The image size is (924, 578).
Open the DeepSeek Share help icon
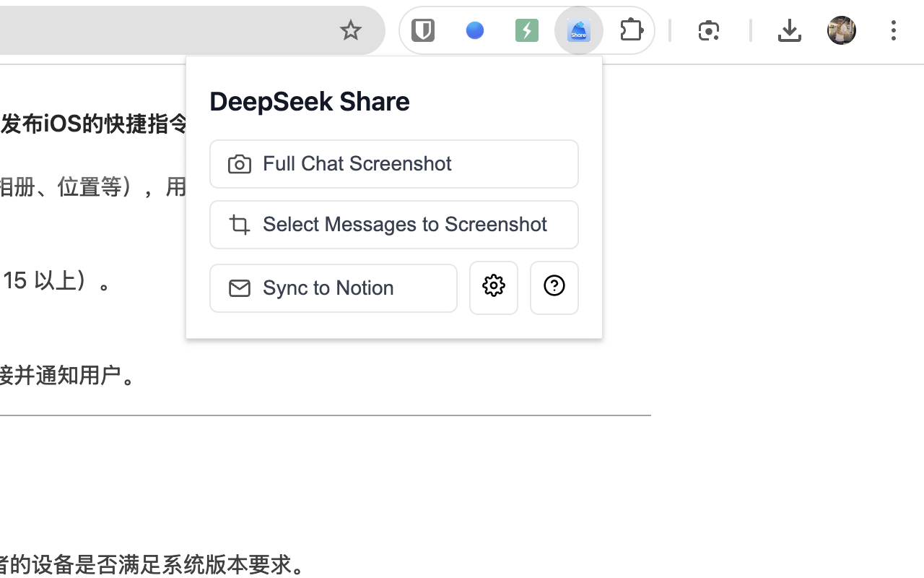[554, 288]
